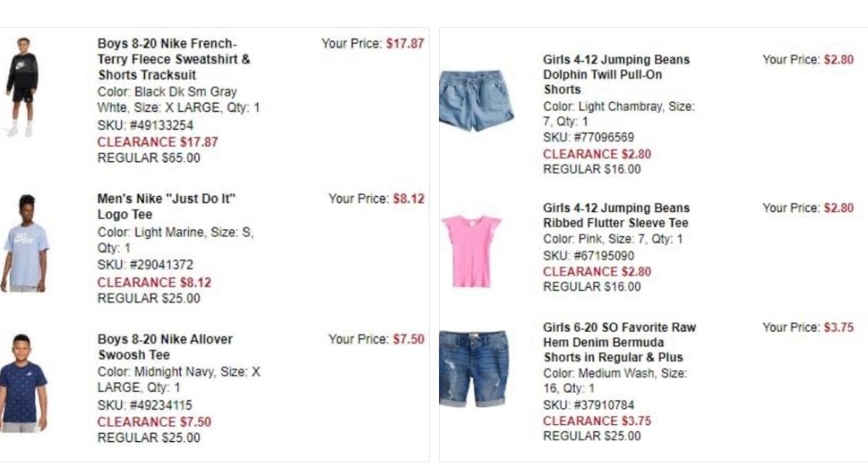Select the CLEARANCE $8.12 price text
Screen dimensions: 868x476
click(154, 283)
